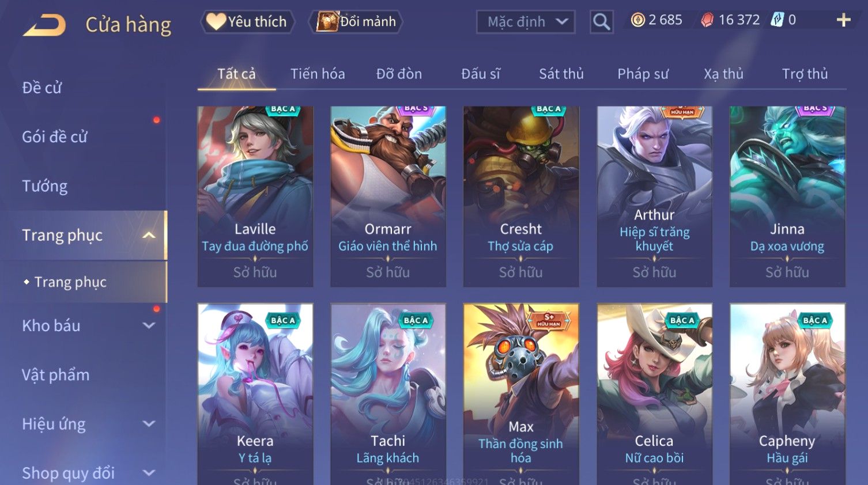Tap the gold coin balance icon

pos(637,20)
